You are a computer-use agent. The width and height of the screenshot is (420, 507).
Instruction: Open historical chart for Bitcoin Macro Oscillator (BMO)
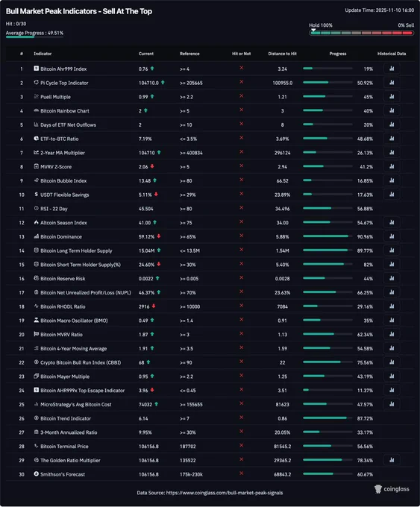(x=392, y=320)
